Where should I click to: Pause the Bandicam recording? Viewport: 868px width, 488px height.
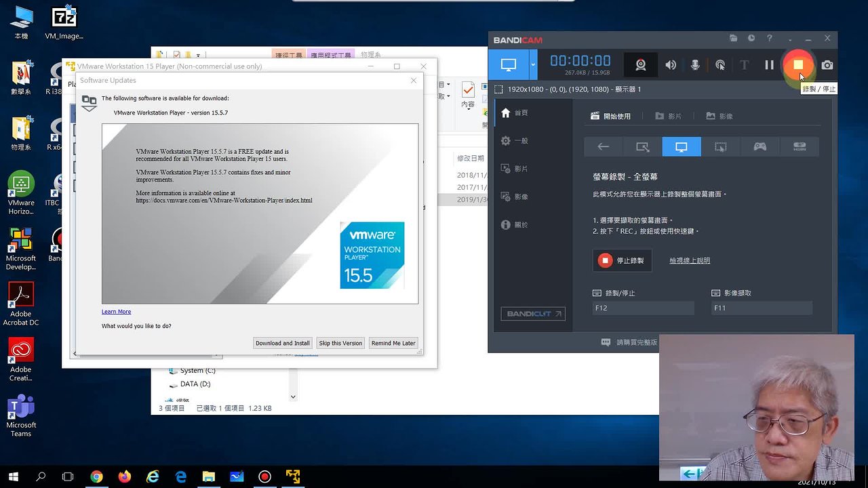click(x=769, y=65)
